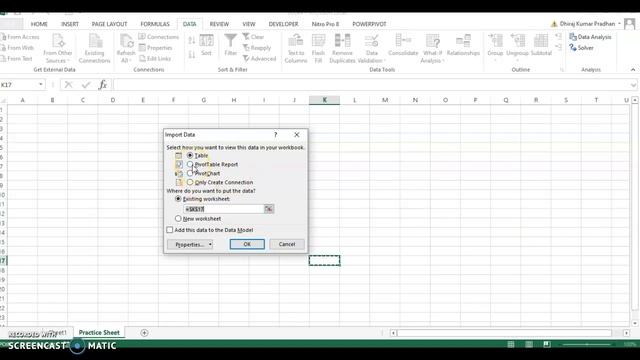Expand What-If Analysis menu
Viewport: 640px width, 360px height.
(x=432, y=49)
